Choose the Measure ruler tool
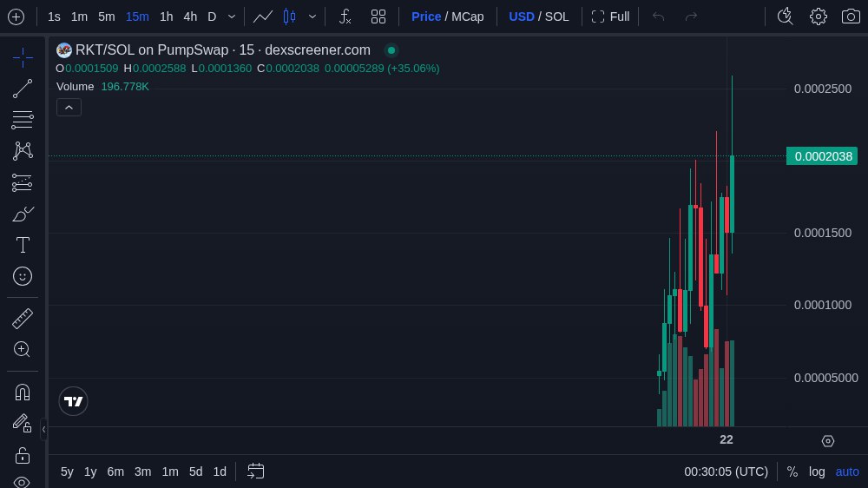The width and height of the screenshot is (868, 488). coord(23,319)
